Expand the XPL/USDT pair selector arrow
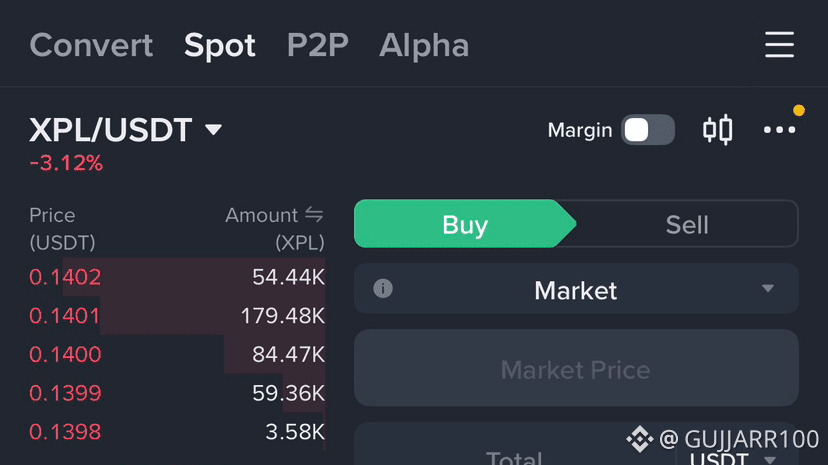828x465 pixels. pos(213,130)
